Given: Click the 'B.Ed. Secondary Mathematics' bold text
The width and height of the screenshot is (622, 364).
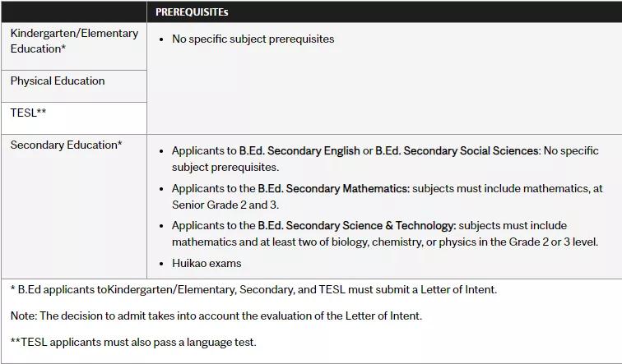Looking at the screenshot, I should [x=333, y=188].
